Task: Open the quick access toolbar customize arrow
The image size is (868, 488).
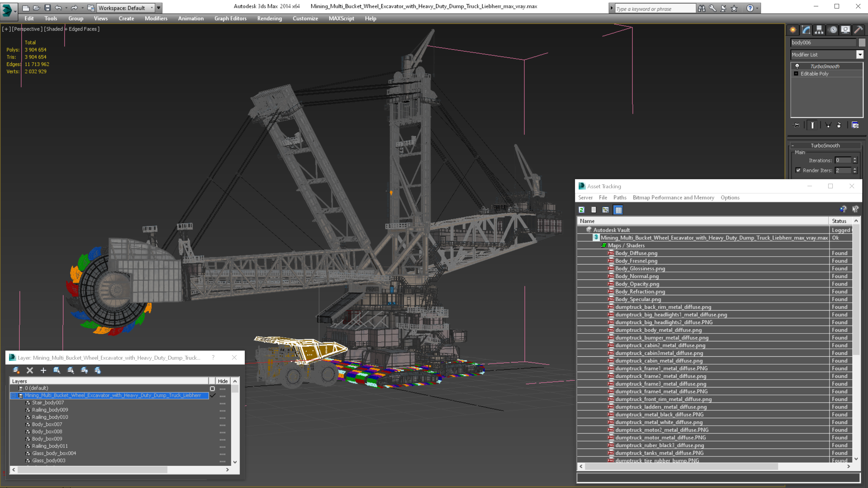Action: 158,8
